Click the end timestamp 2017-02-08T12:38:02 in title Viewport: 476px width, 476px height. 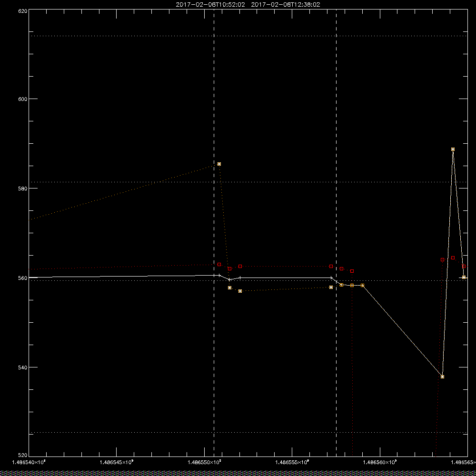click(286, 5)
